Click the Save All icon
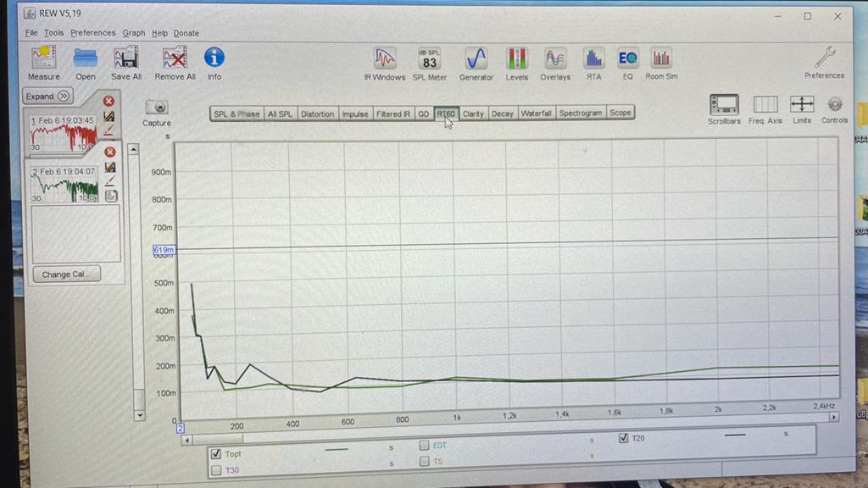Screen dimensions: 868x488 pyautogui.click(x=125, y=59)
